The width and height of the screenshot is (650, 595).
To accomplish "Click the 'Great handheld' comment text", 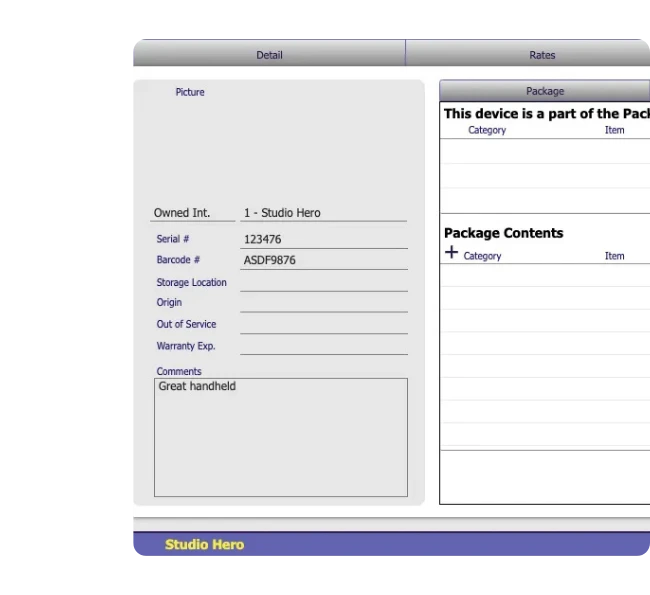I will [197, 386].
